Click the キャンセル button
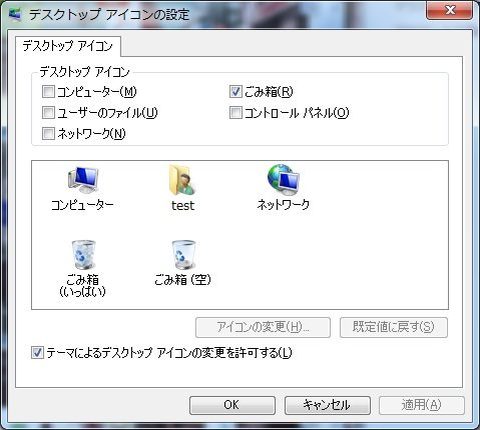Image resolution: width=480 pixels, height=430 pixels. pos(327,405)
